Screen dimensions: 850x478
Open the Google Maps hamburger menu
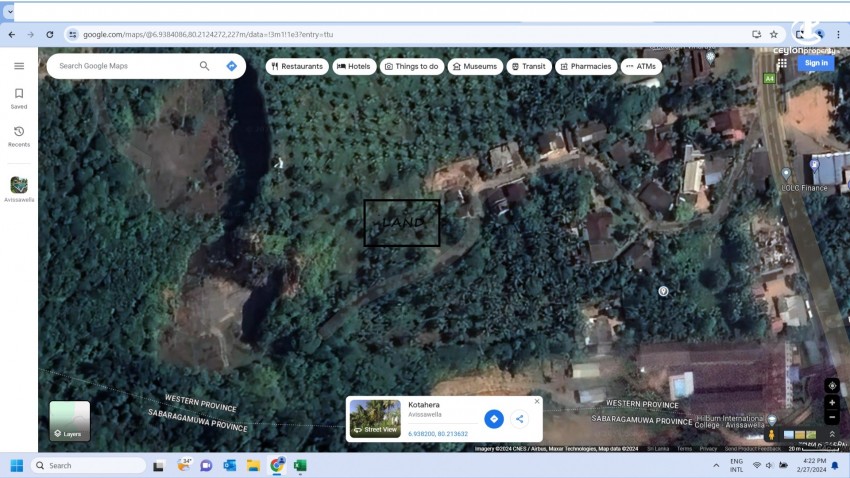[19, 66]
